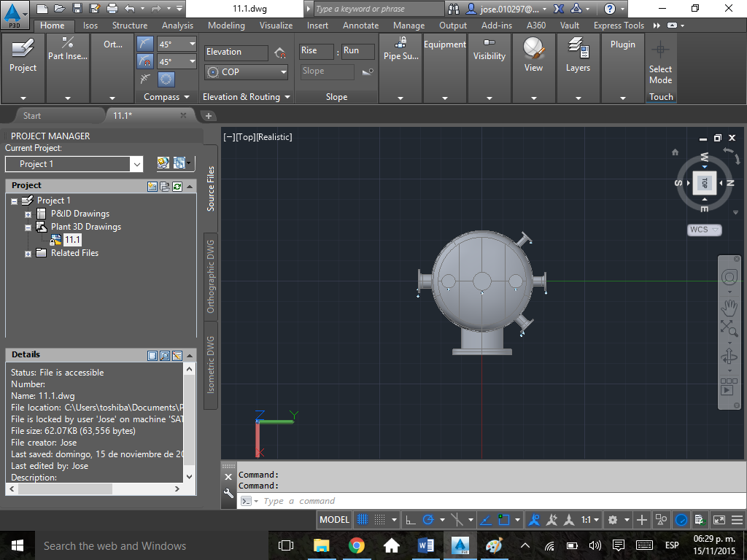747x560 pixels.
Task: Expand the Related Files tree node
Action: coord(28,254)
